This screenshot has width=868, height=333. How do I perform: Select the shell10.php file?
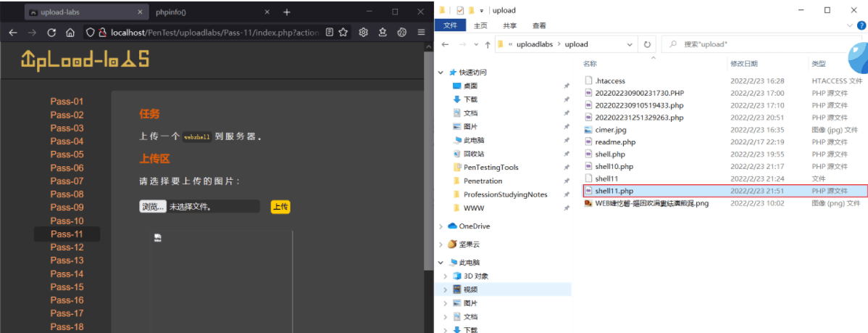click(x=614, y=166)
